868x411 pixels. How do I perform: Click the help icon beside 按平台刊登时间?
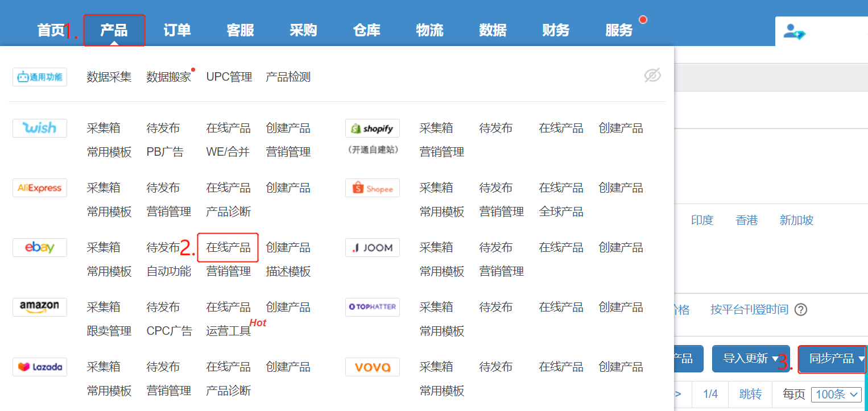pos(801,310)
